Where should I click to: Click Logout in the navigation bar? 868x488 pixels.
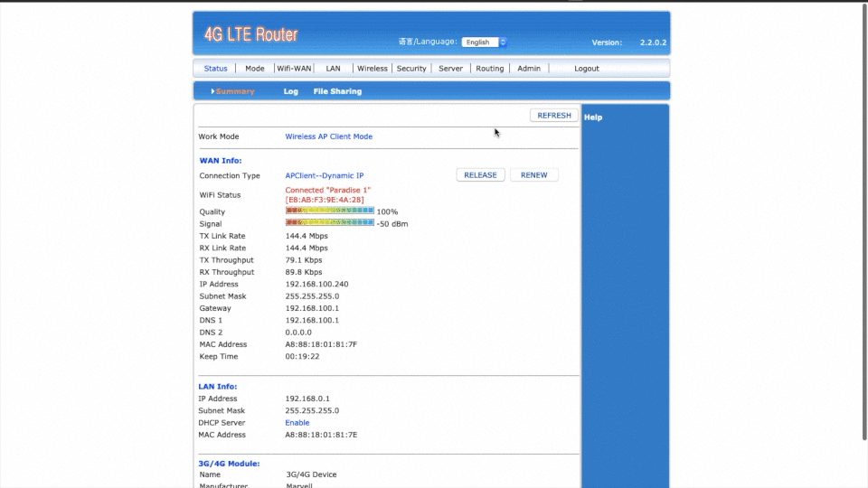[x=587, y=69]
